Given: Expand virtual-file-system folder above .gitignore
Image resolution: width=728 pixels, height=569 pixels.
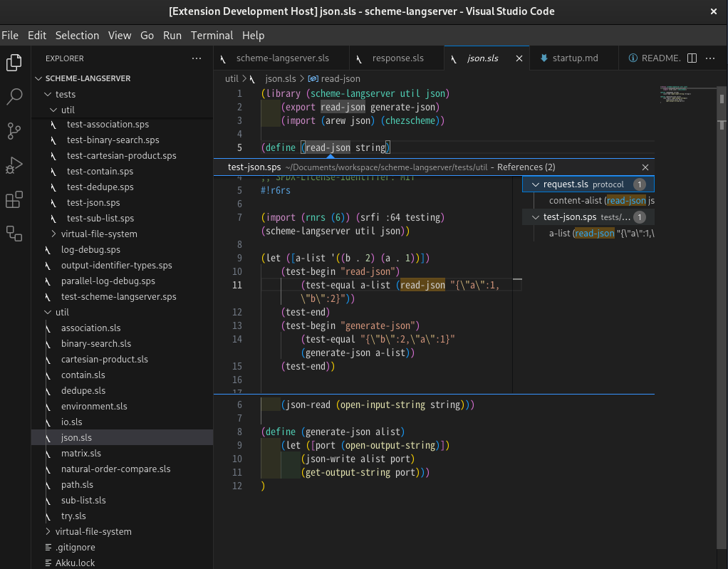Looking at the screenshot, I should tap(48, 531).
